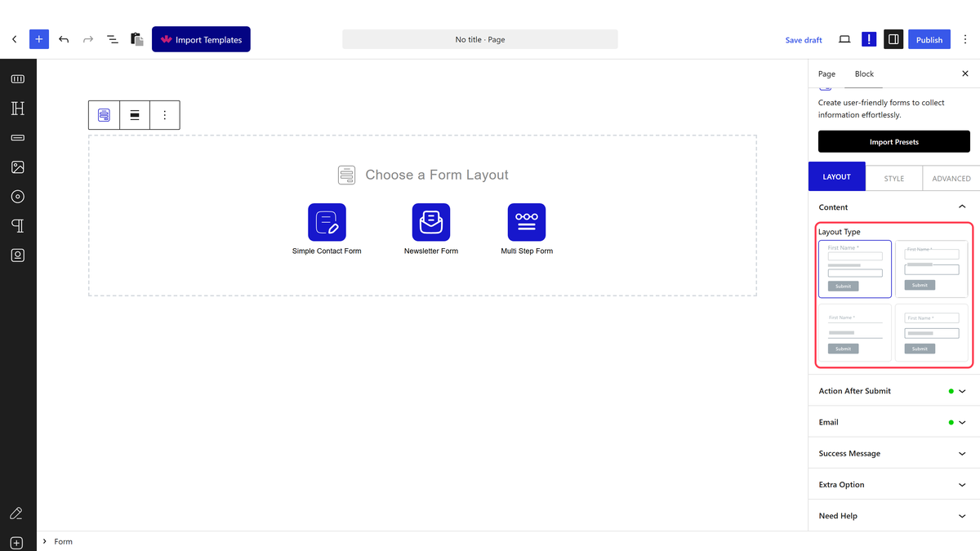Select the bottom-right boxed layout type
This screenshot has height=551, width=980.
(x=932, y=333)
